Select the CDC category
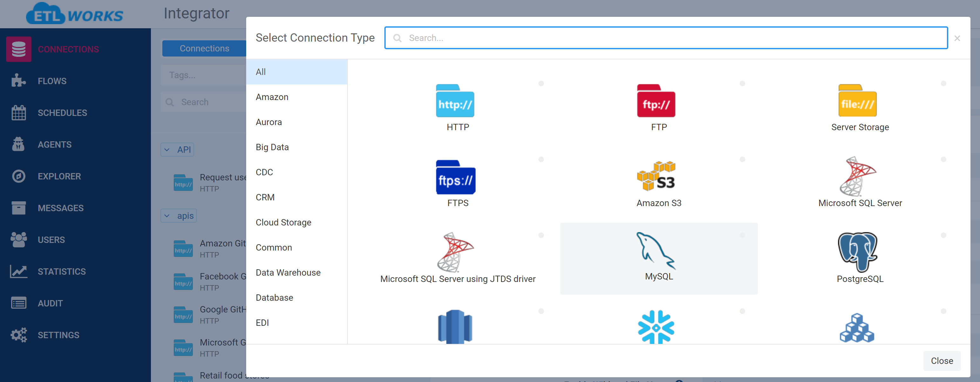Image resolution: width=980 pixels, height=382 pixels. tap(297, 172)
